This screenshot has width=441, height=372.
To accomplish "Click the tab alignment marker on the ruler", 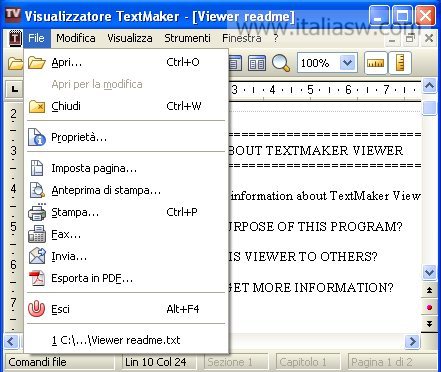I will tap(14, 89).
